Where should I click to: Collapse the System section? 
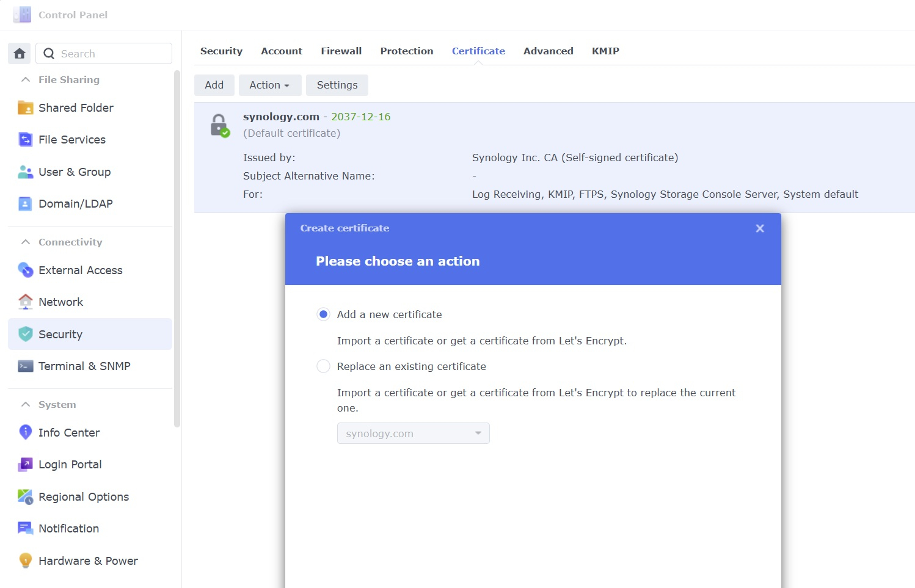click(26, 404)
